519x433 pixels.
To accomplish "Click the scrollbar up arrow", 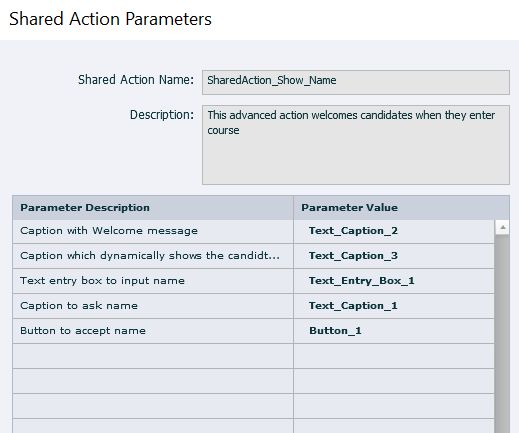I will pyautogui.click(x=502, y=228).
